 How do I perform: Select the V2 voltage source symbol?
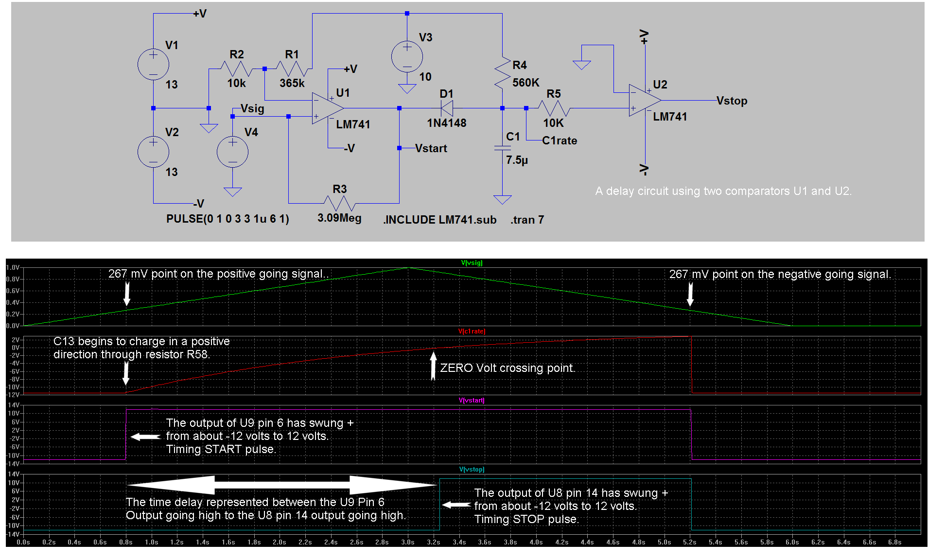click(x=153, y=152)
